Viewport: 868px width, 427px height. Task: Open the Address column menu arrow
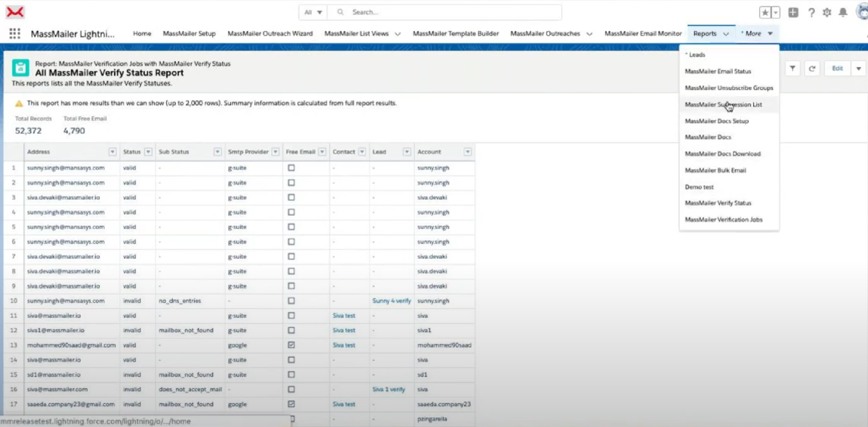click(112, 152)
